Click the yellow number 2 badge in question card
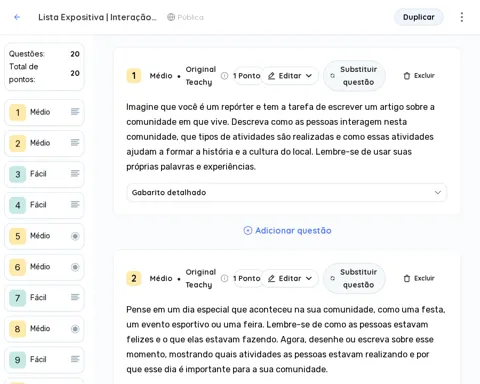480x384 pixels. pyautogui.click(x=134, y=278)
